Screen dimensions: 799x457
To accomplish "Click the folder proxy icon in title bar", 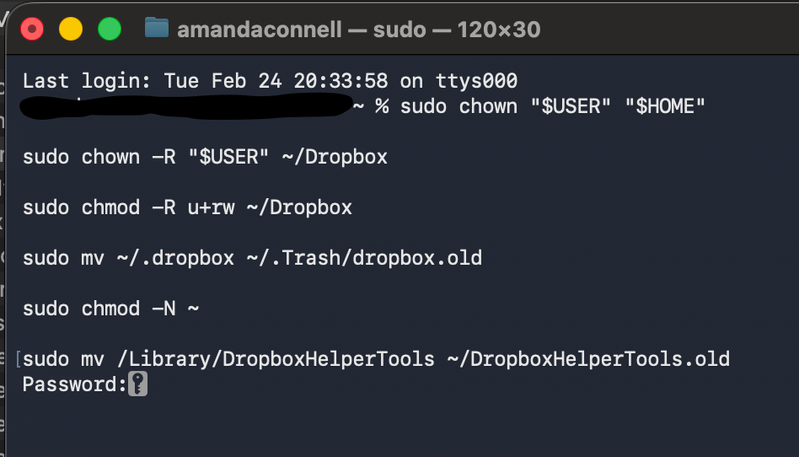I will click(156, 28).
